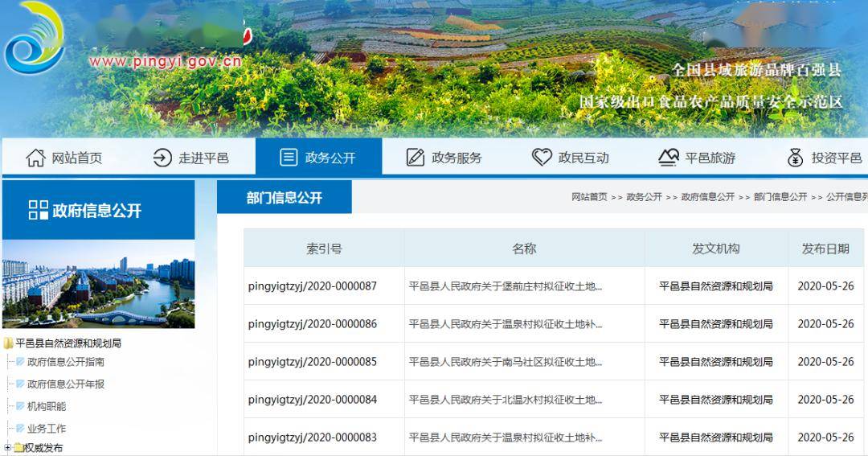
Task: Open the document about 南马社区 land acquisition
Action: tap(506, 362)
